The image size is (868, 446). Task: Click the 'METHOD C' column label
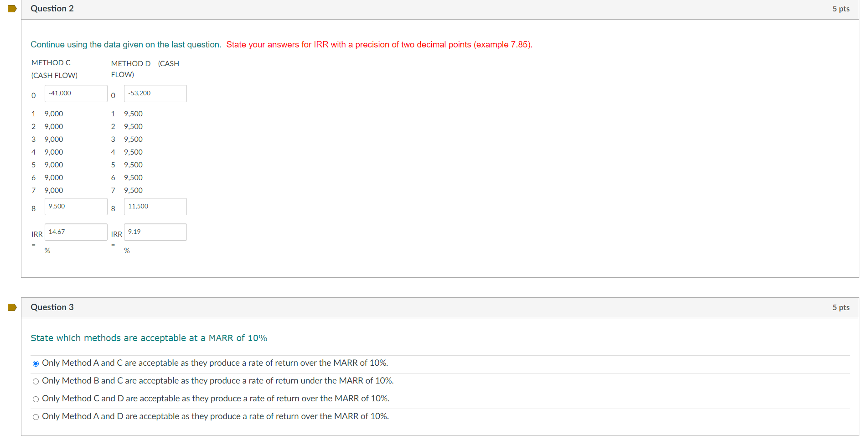pos(51,63)
